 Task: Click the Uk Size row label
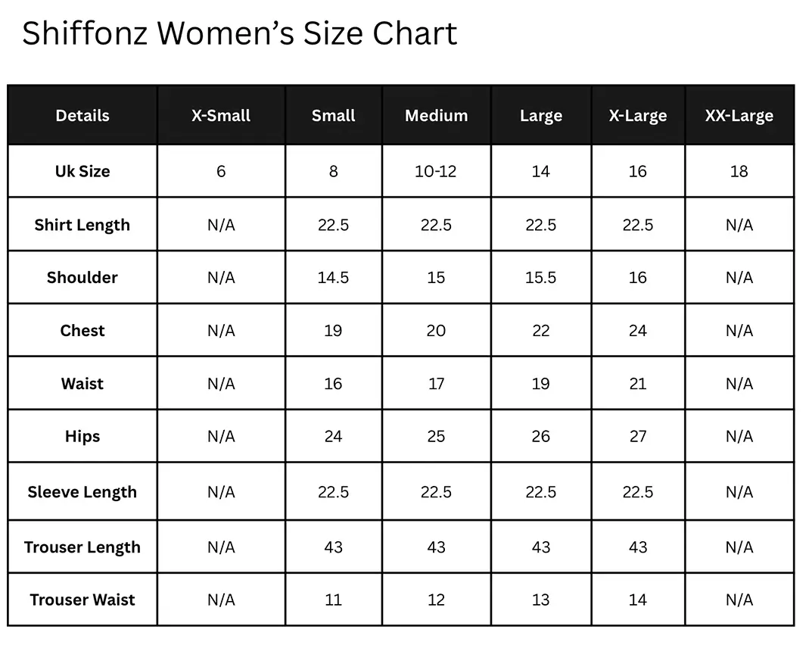click(x=82, y=171)
